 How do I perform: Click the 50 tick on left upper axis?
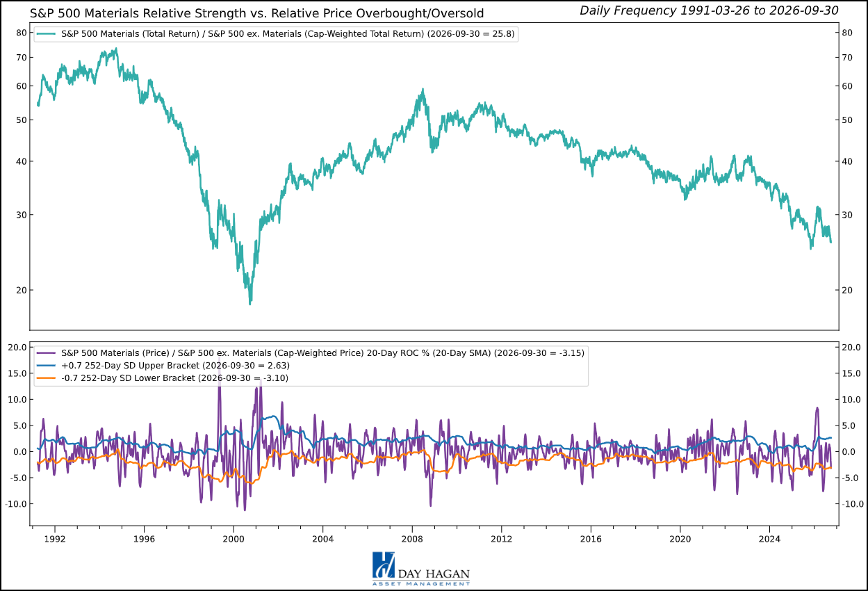20,120
